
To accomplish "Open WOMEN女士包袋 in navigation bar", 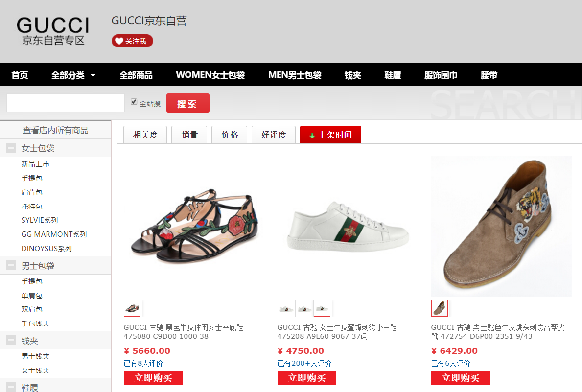I will pos(210,75).
